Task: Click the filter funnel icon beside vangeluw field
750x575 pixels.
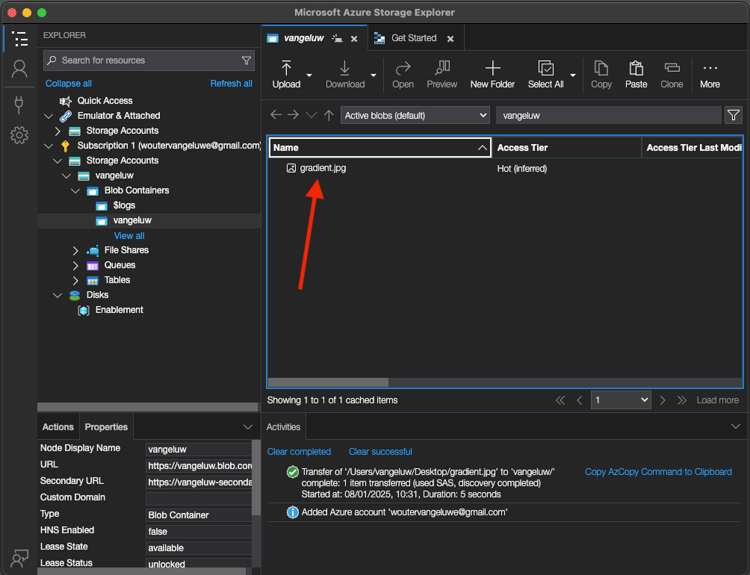Action: tap(733, 115)
